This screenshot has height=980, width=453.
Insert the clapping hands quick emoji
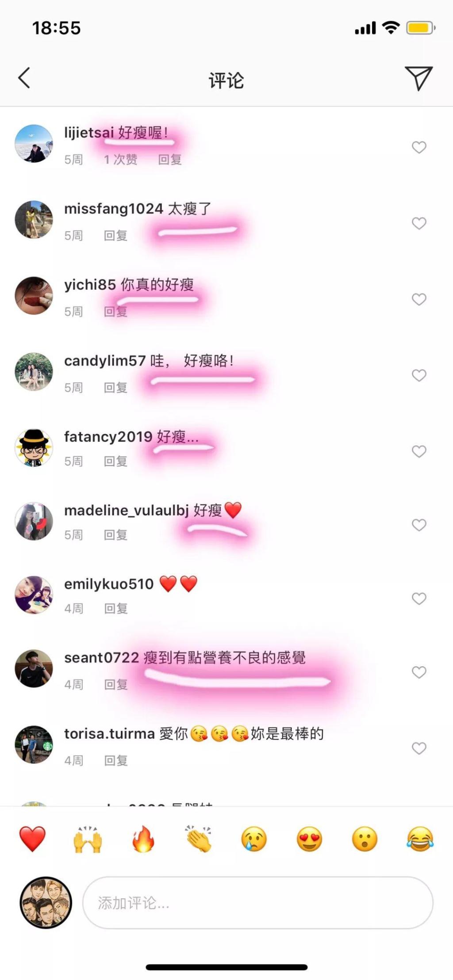pyautogui.click(x=199, y=839)
